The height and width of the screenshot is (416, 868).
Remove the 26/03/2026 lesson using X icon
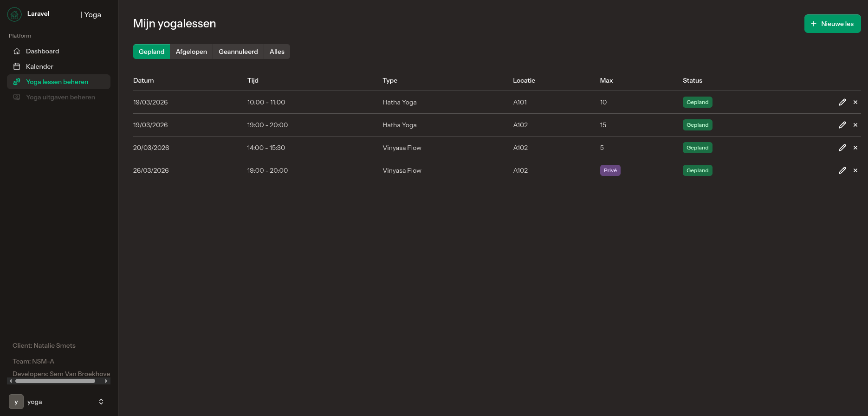click(855, 170)
